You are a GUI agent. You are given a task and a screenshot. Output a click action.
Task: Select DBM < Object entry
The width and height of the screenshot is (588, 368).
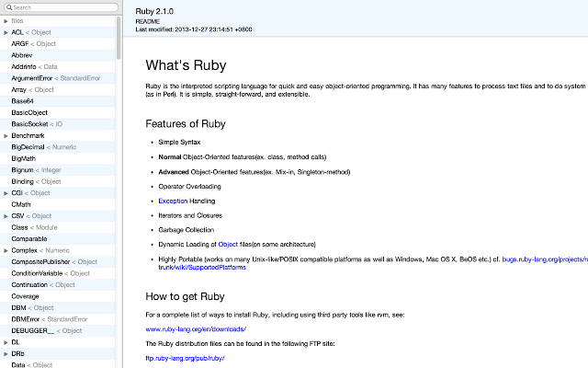57,308
